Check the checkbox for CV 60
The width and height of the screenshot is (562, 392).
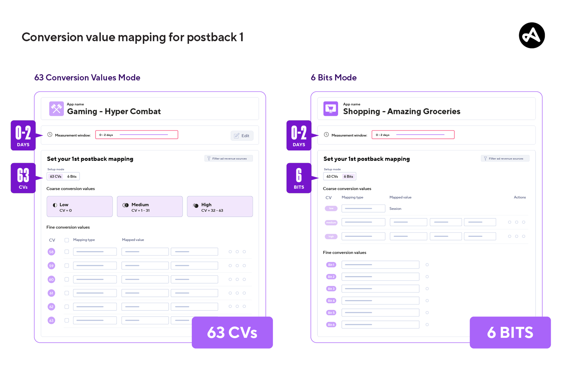point(67,279)
